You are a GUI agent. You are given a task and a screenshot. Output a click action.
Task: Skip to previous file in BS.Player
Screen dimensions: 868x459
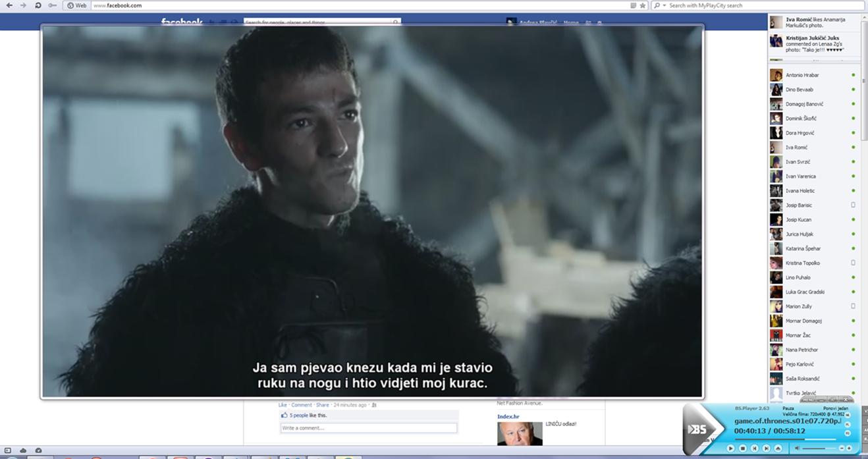[x=755, y=448]
